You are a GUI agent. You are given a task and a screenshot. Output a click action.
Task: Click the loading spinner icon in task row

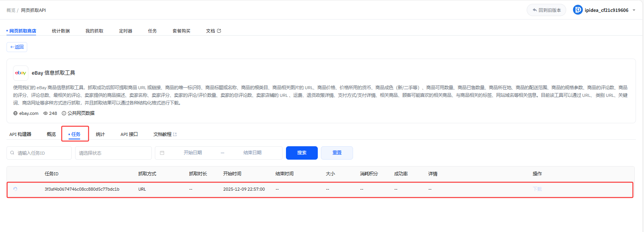tap(15, 189)
